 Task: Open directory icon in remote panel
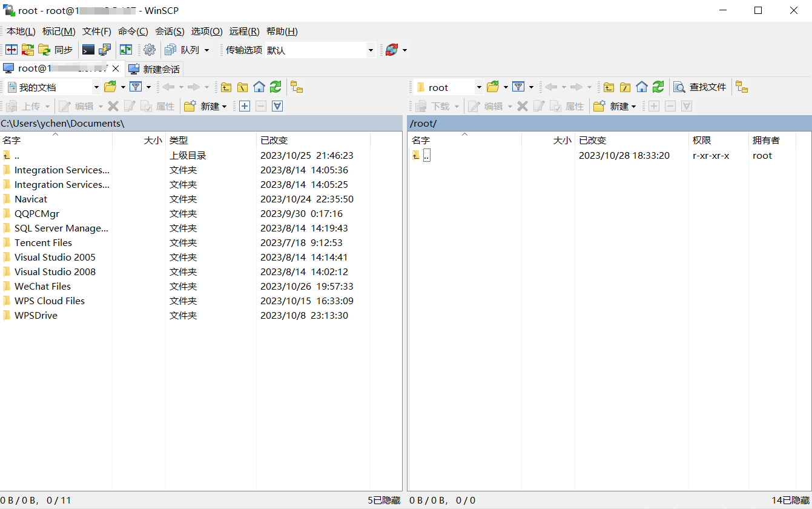tap(492, 87)
